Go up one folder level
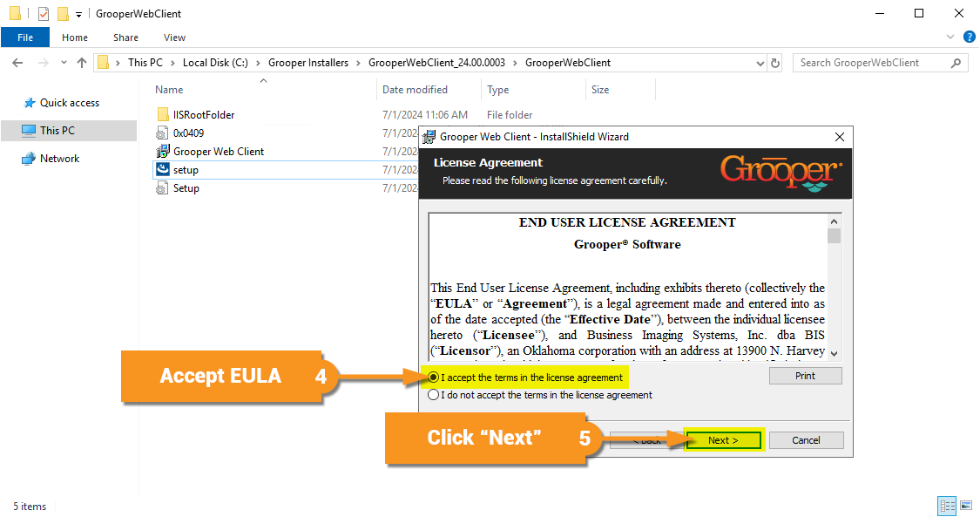The width and height of the screenshot is (980, 517). (82, 63)
